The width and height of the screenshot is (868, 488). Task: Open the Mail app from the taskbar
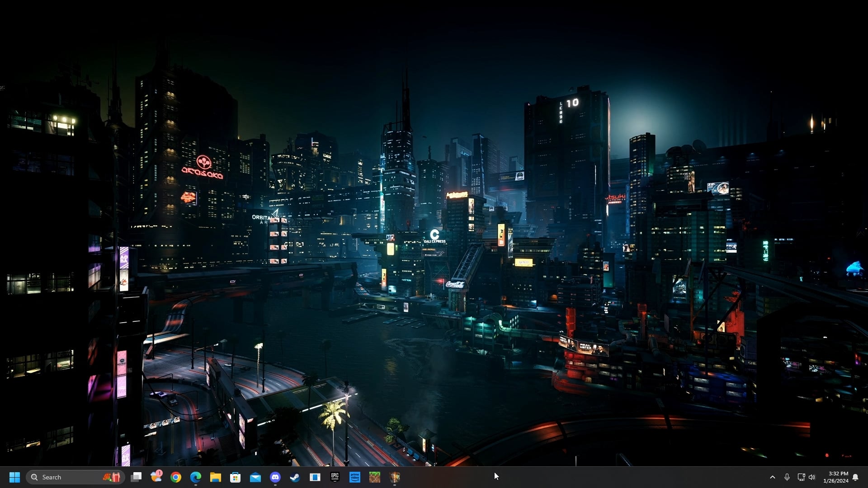pyautogui.click(x=255, y=477)
